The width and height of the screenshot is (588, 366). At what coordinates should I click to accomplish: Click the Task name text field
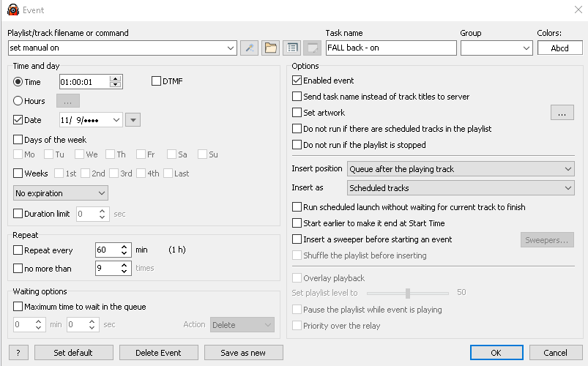tap(391, 48)
